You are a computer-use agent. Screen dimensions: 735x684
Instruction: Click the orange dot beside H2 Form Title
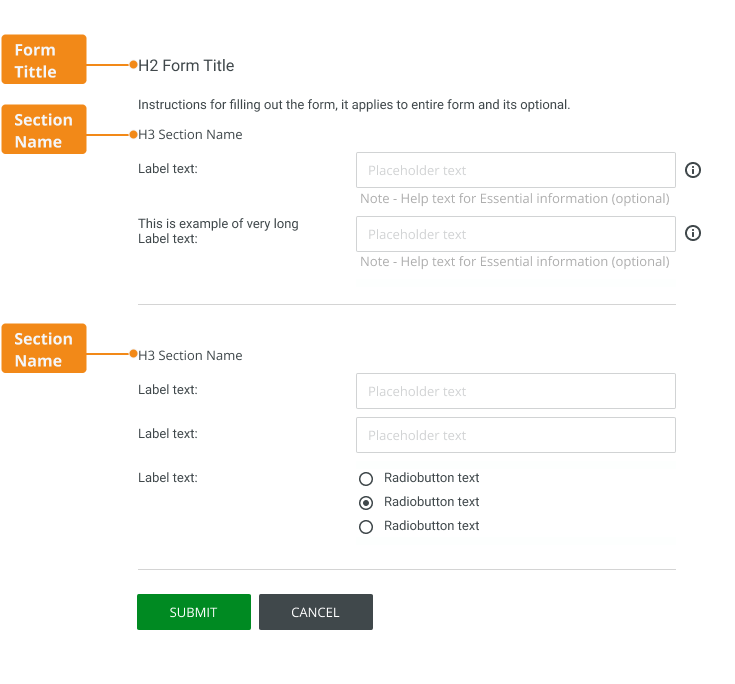(133, 65)
